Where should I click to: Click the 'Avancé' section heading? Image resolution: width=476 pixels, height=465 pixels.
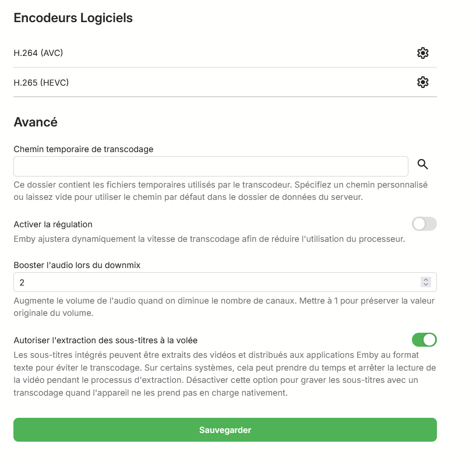click(x=36, y=122)
